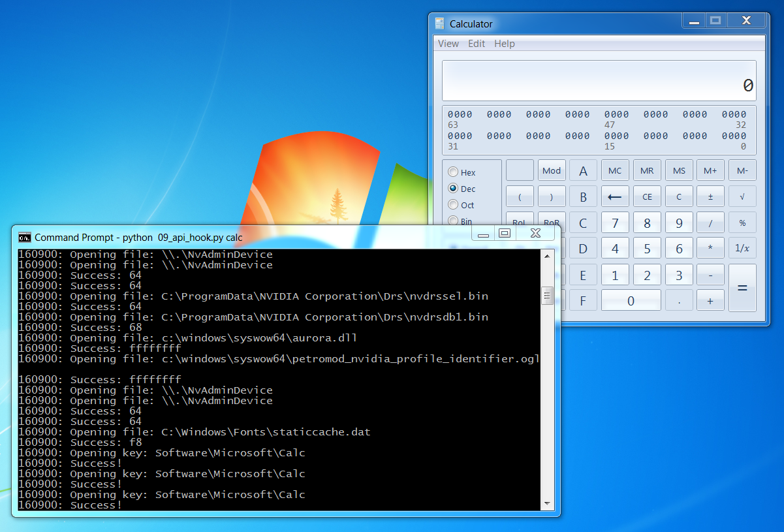The width and height of the screenshot is (784, 532).
Task: Select the Hex radio button
Action: [462, 172]
